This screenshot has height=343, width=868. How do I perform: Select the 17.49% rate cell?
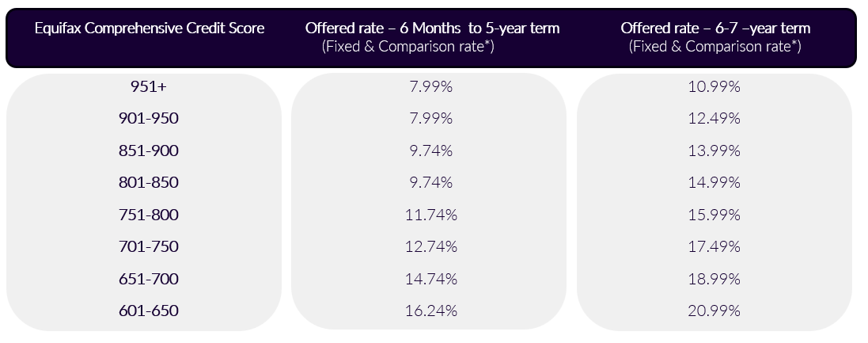714,246
